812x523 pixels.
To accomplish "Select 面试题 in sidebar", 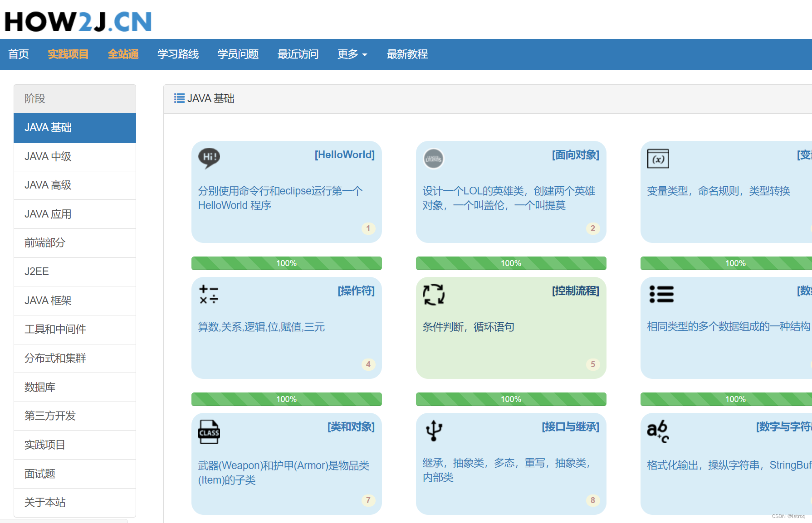I will point(75,474).
